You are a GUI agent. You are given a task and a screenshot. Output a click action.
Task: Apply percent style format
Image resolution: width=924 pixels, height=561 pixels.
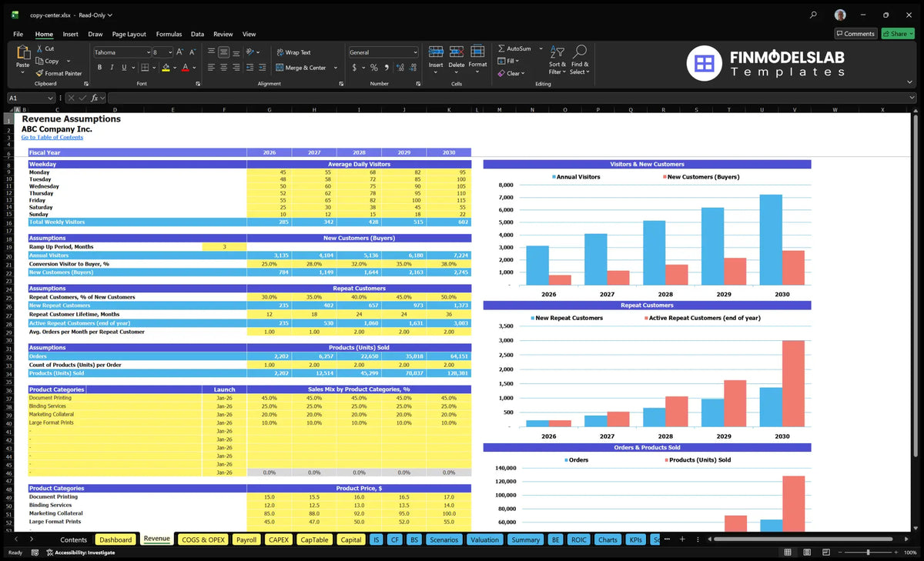(x=374, y=68)
